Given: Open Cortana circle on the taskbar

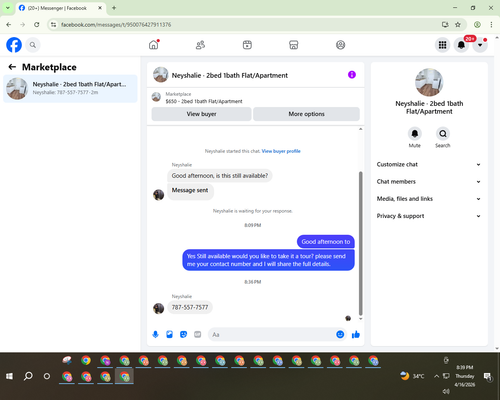Looking at the screenshot, I should coord(47,376).
